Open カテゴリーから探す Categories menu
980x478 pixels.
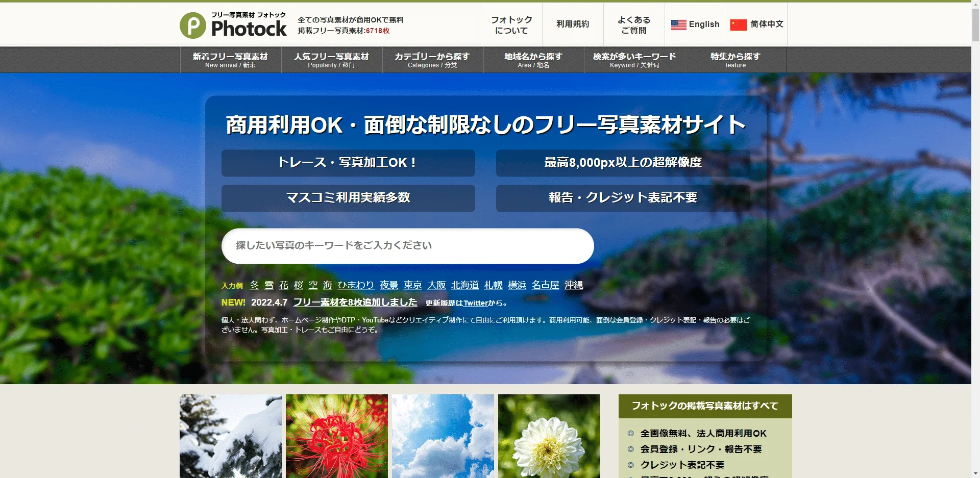pos(432,60)
